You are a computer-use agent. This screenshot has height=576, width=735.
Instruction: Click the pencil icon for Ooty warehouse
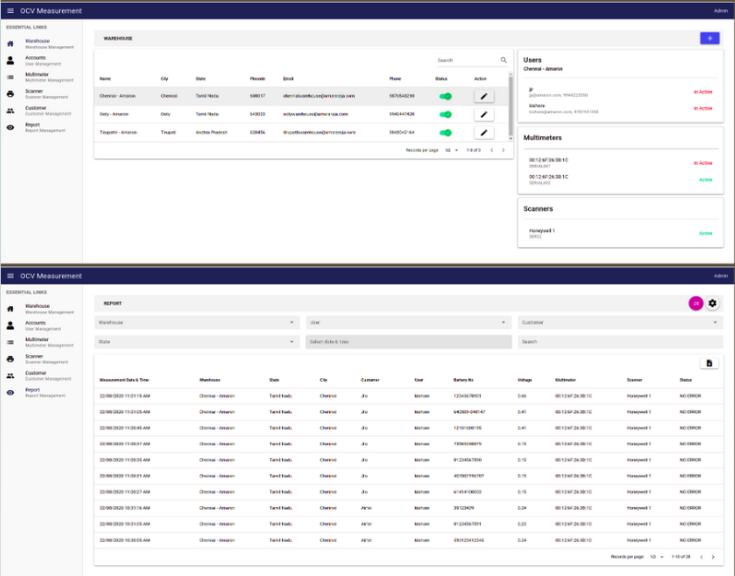click(x=484, y=114)
